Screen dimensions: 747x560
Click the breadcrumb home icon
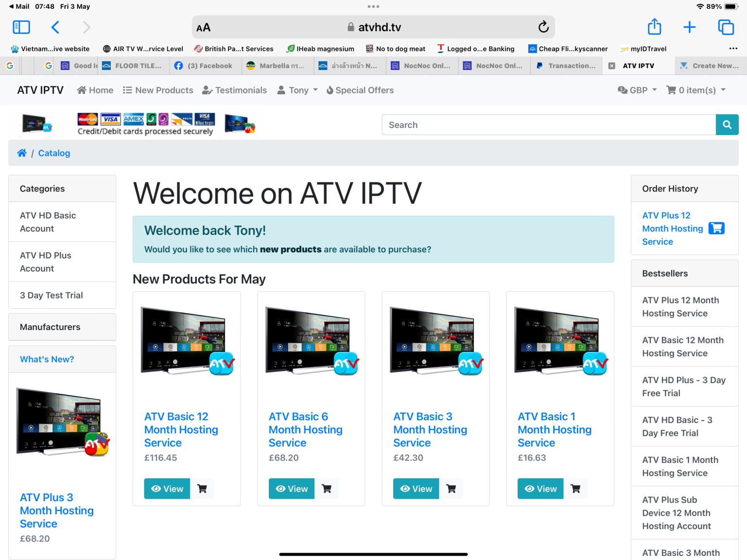(x=22, y=153)
